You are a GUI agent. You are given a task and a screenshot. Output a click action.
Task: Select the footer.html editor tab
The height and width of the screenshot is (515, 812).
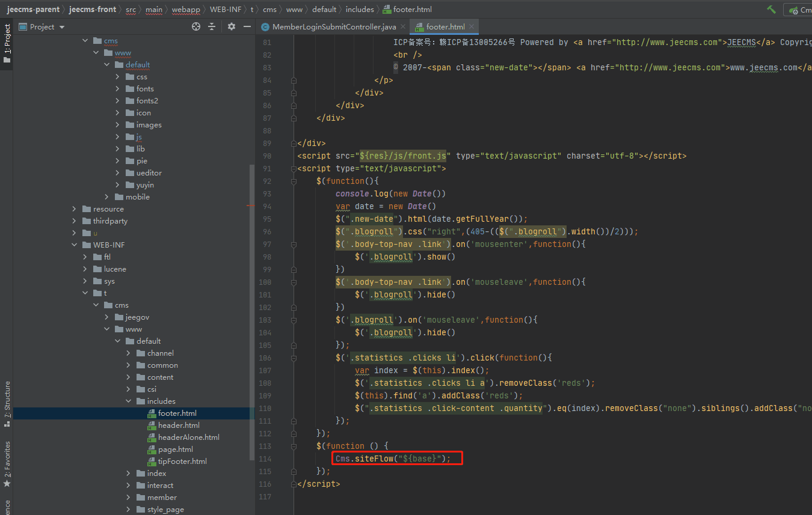pos(445,26)
